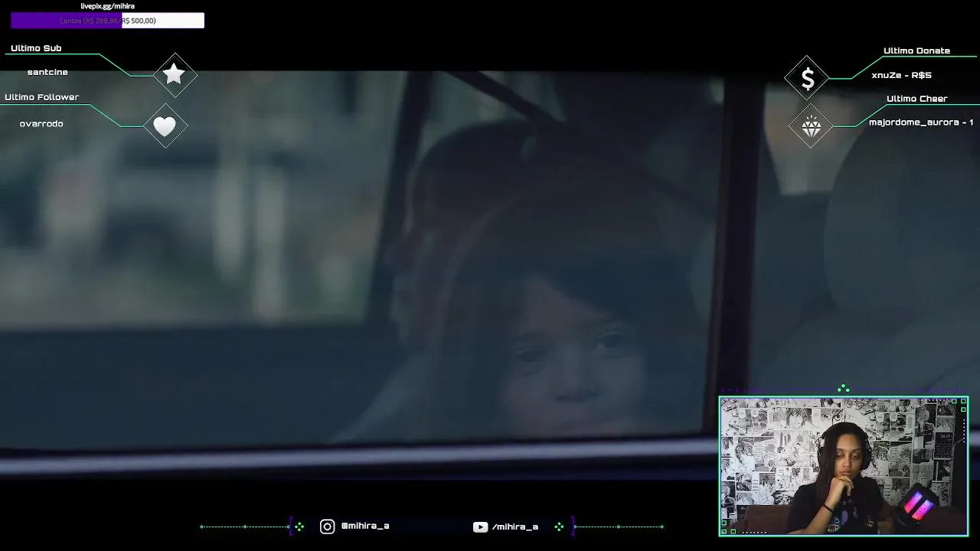The height and width of the screenshot is (551, 980).
Task: Click the subscriber name 'santcine'
Action: (47, 72)
